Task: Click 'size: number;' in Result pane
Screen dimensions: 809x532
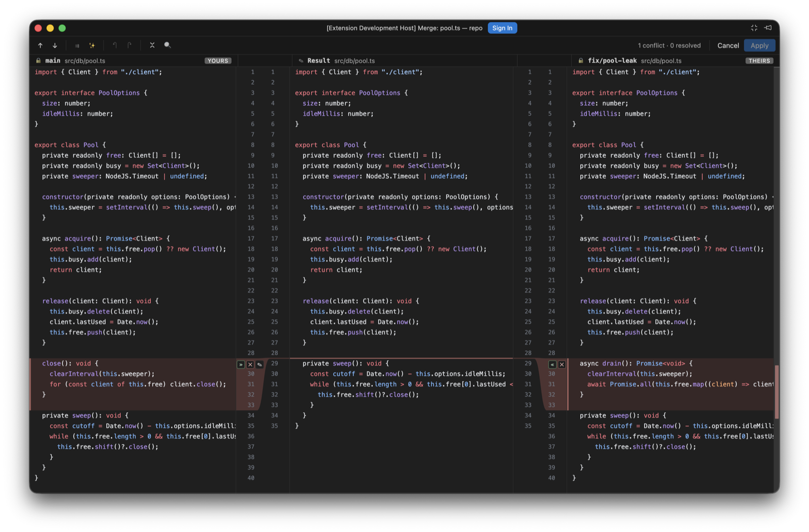Action: coord(327,104)
